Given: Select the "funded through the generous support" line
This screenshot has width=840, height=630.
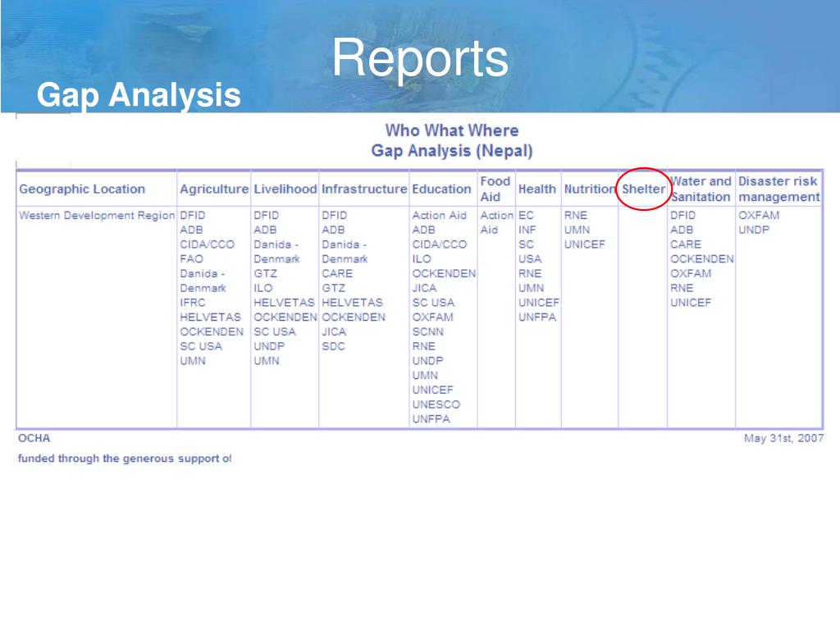Looking at the screenshot, I should tap(125, 459).
